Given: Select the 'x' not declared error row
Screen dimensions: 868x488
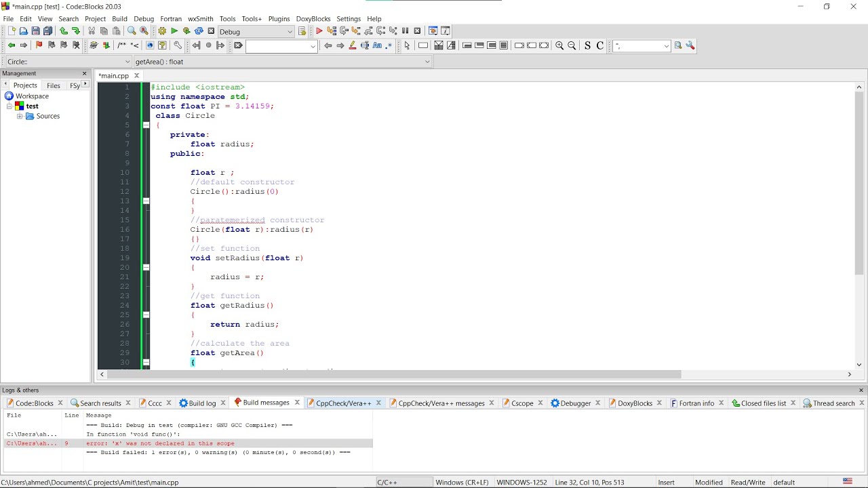Looking at the screenshot, I should (160, 443).
